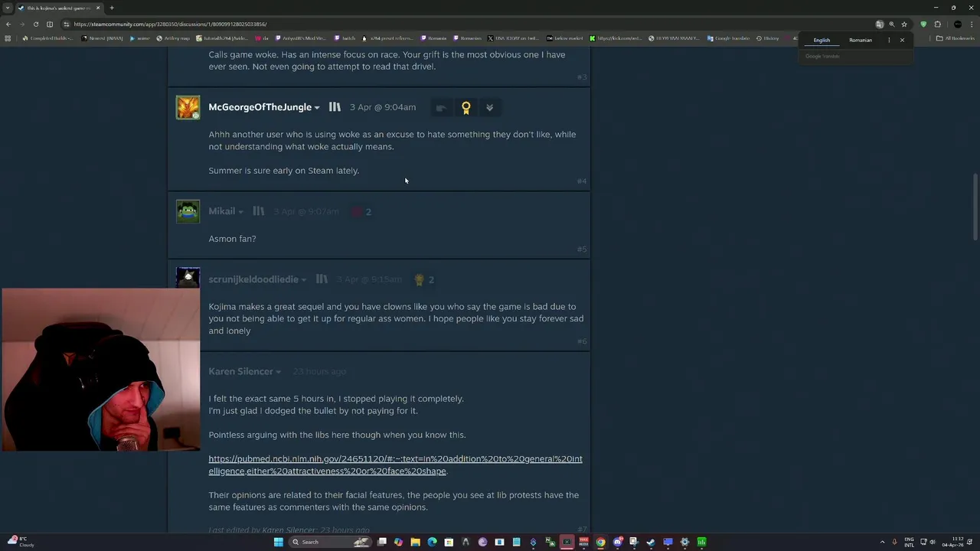This screenshot has width=980, height=551.
Task: Open the tarkov market bookmark
Action: (x=566, y=38)
